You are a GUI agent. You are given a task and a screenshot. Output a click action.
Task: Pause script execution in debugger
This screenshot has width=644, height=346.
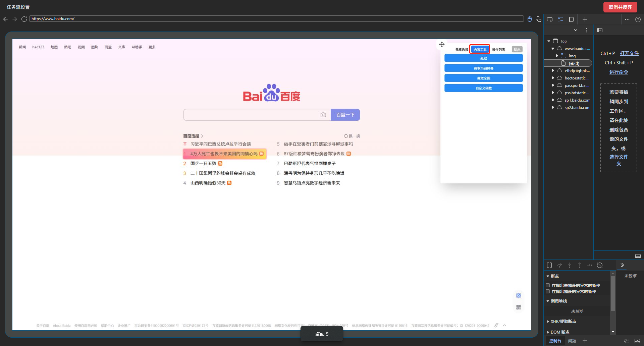[x=549, y=265]
